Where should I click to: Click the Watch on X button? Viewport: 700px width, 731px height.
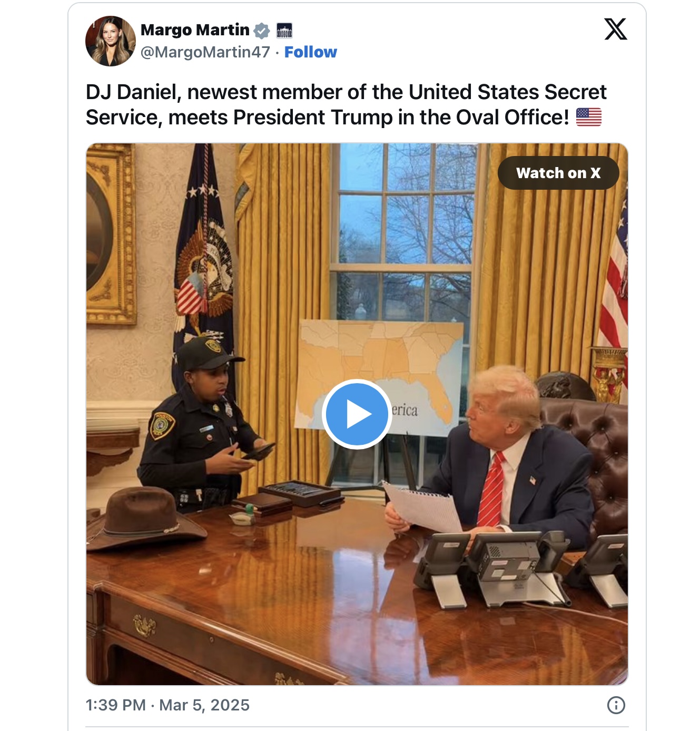[558, 173]
